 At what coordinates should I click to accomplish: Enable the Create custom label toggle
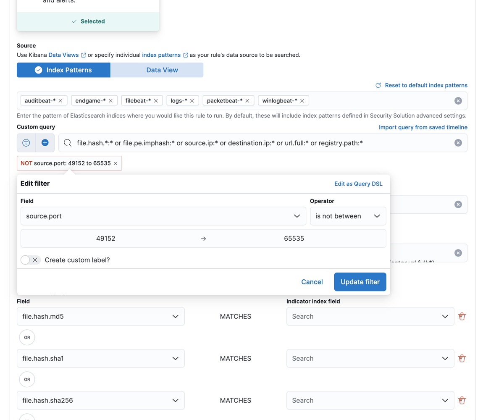point(25,260)
